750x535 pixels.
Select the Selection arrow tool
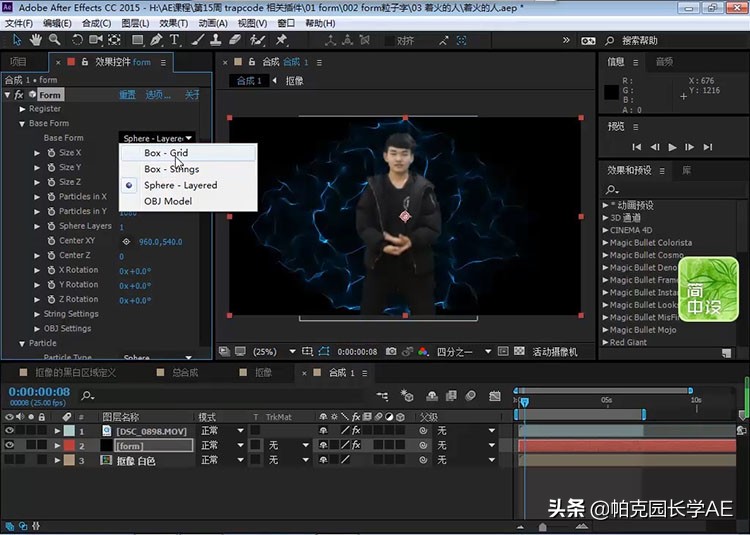pyautogui.click(x=17, y=40)
